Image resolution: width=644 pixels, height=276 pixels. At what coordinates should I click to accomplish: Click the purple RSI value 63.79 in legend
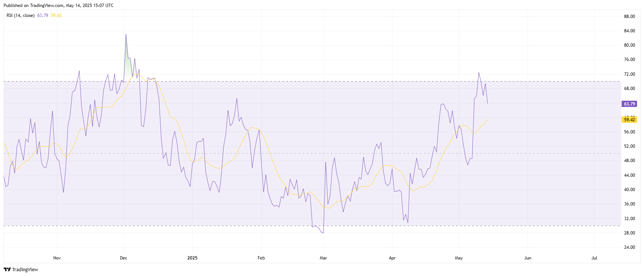point(43,15)
